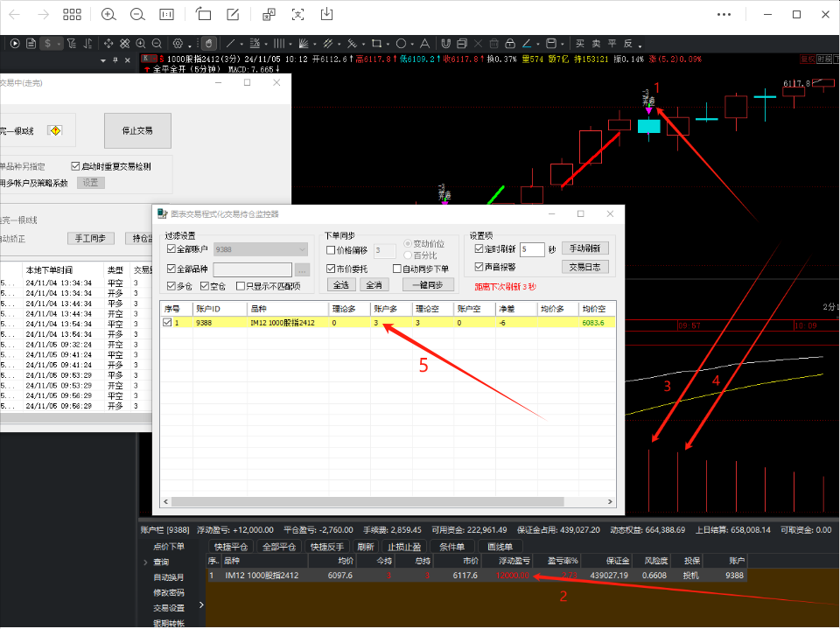This screenshot has width=840, height=629.
Task: Select the text annotation tool A
Action: click(x=425, y=44)
